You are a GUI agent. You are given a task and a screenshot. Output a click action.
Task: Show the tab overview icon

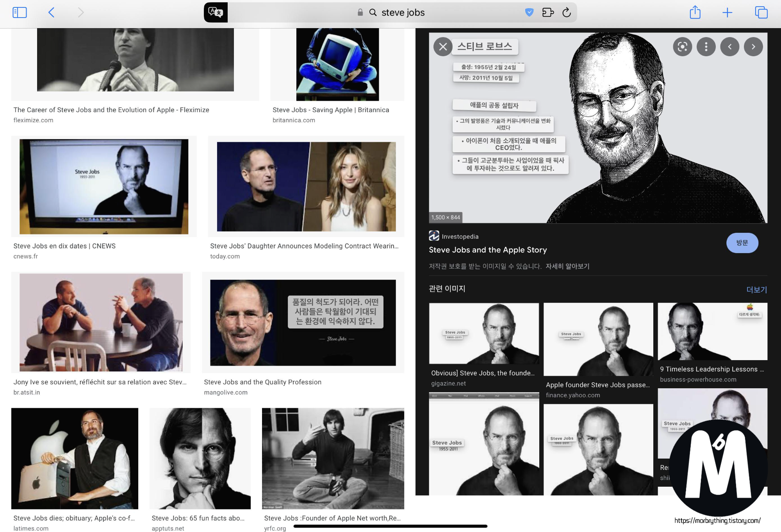pyautogui.click(x=761, y=12)
